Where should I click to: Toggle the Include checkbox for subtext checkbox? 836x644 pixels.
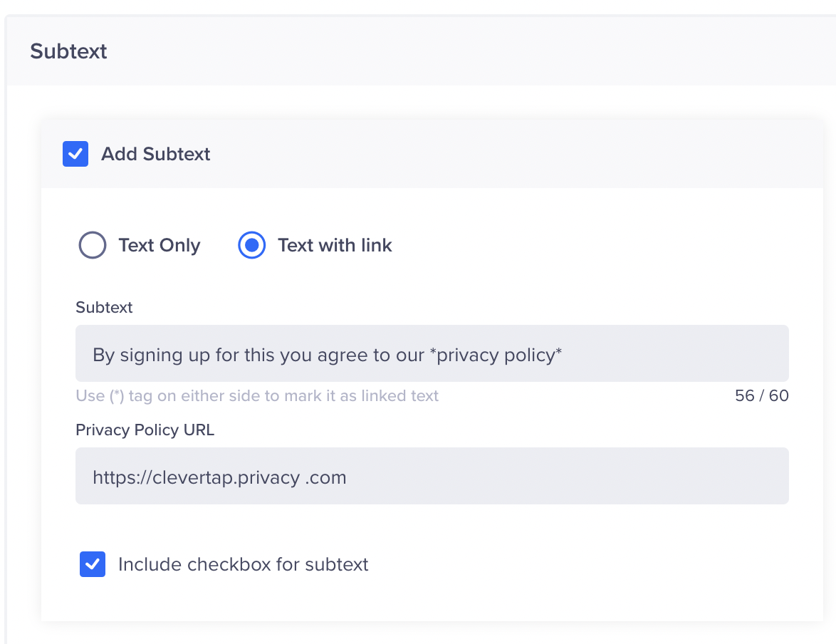click(93, 564)
